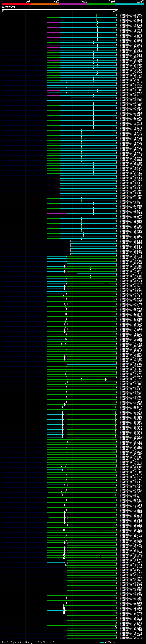
Task: Select the UniRef100_Q9AT46 label
Action: (x=131, y=80)
